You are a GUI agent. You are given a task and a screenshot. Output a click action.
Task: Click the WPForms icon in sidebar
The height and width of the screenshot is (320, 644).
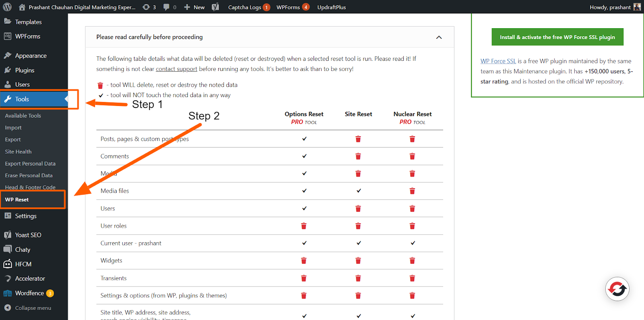click(x=7, y=36)
